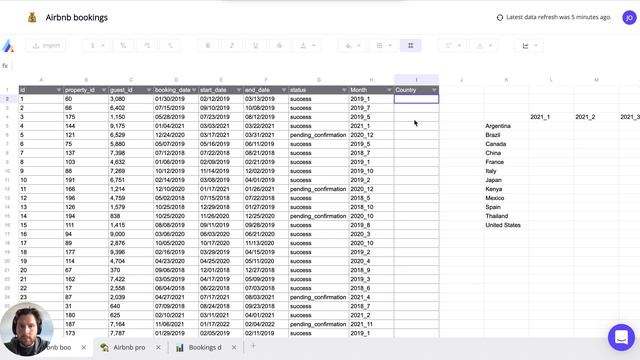Close the Bookings d tab
640x360 pixels.
(x=234, y=347)
